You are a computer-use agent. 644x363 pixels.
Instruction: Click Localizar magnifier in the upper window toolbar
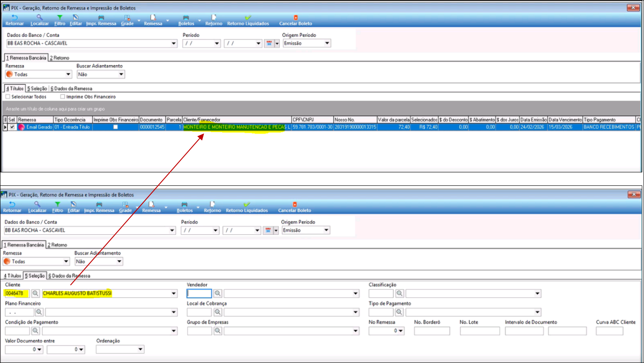(x=39, y=18)
